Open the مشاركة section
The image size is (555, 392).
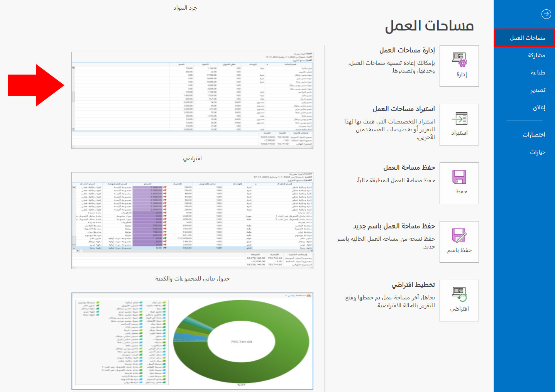(536, 55)
